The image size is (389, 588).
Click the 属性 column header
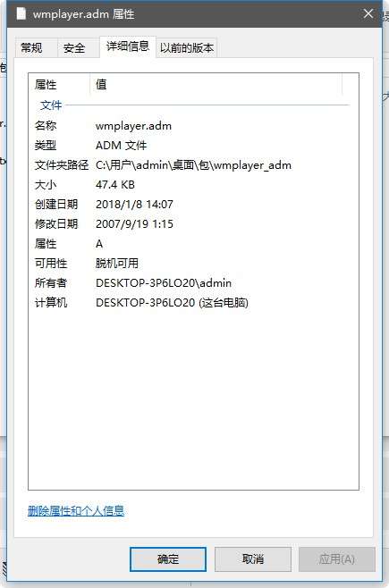[59, 84]
